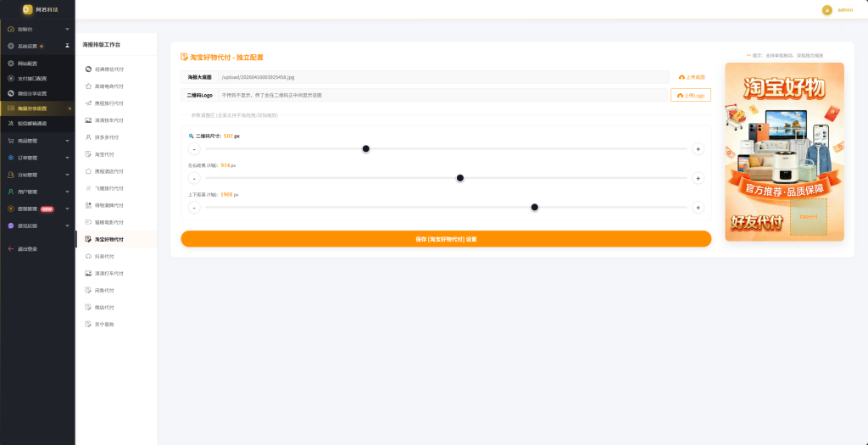The width and height of the screenshot is (868, 445).
Task: Click the 订单管理 blue icon
Action: point(11,158)
